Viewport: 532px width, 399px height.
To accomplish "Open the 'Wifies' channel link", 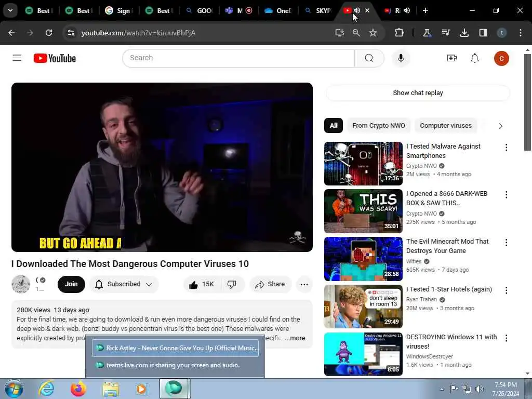I will click(414, 261).
